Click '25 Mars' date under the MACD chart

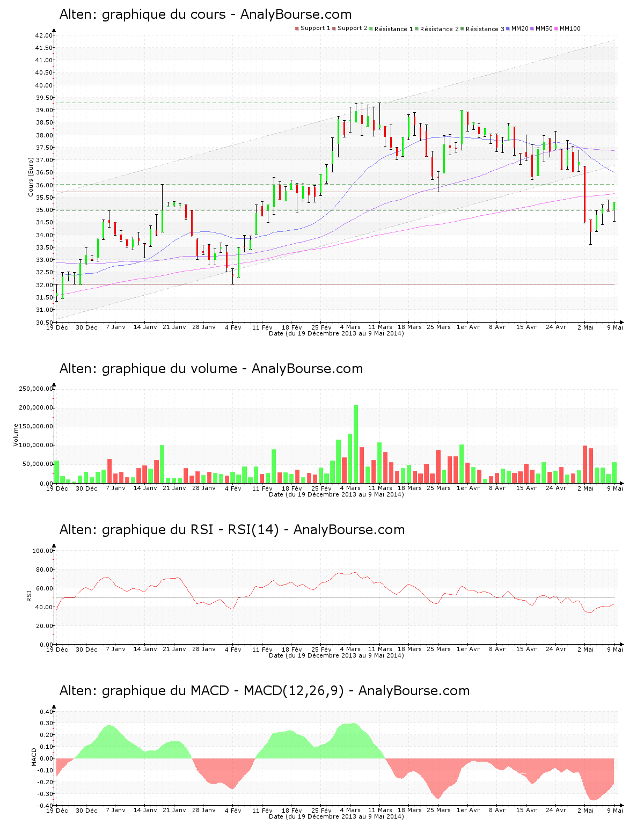coord(438,810)
